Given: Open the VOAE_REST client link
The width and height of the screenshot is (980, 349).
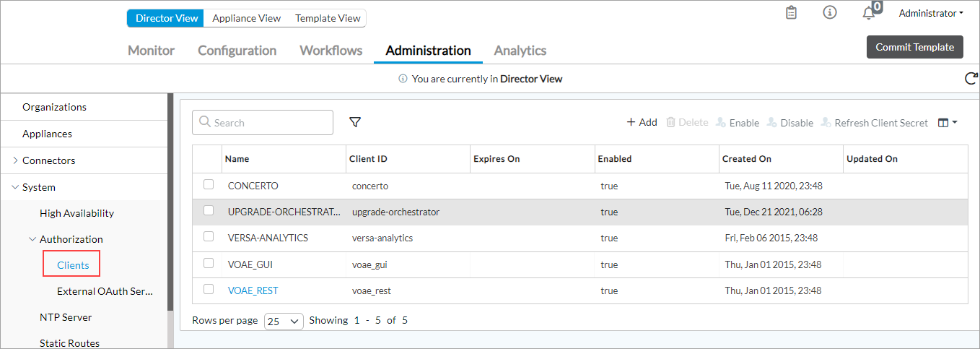Looking at the screenshot, I should [x=253, y=290].
